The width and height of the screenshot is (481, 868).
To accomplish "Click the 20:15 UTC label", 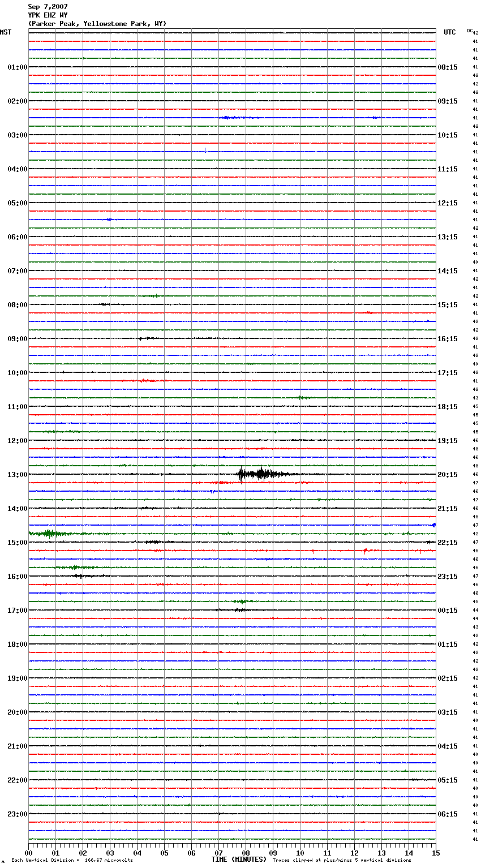I will pos(448,475).
